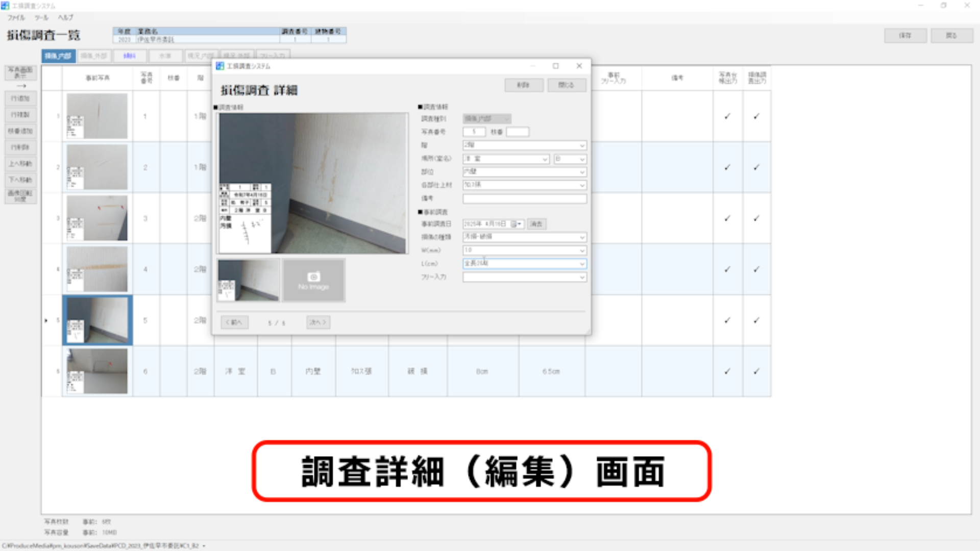
Task: Click the 写真番号 input field in the dialog
Action: [474, 132]
